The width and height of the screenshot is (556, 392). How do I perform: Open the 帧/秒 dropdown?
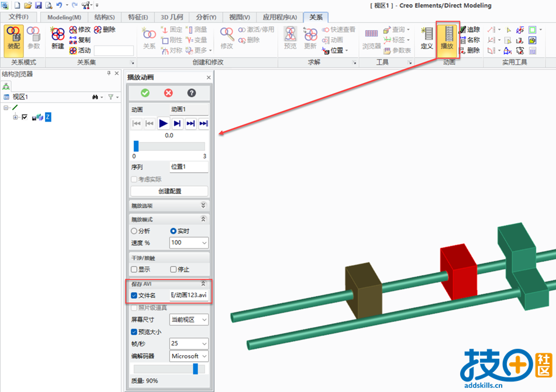[x=204, y=344]
